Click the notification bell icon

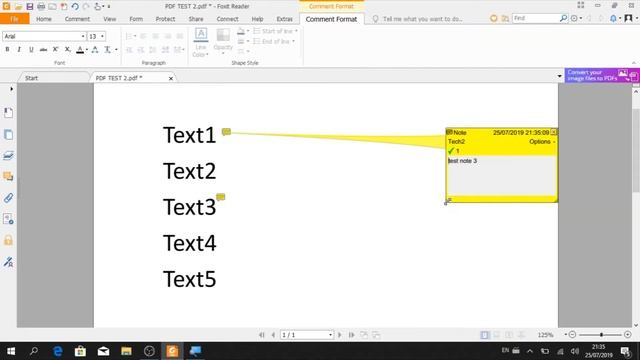pos(613,18)
